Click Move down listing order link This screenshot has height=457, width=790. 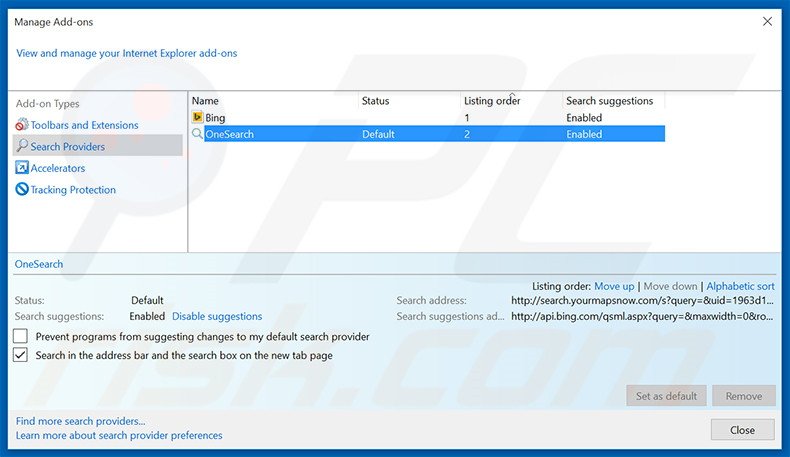click(670, 286)
